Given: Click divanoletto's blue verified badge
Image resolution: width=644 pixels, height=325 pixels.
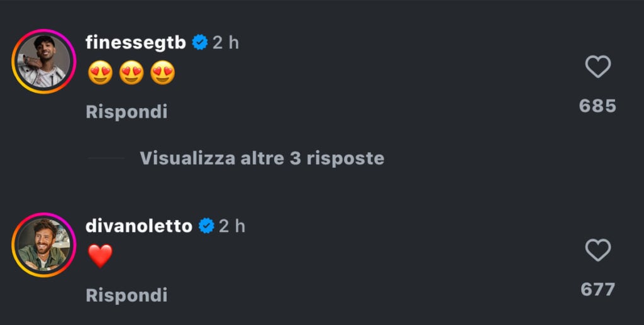Looking at the screenshot, I should pos(206,226).
